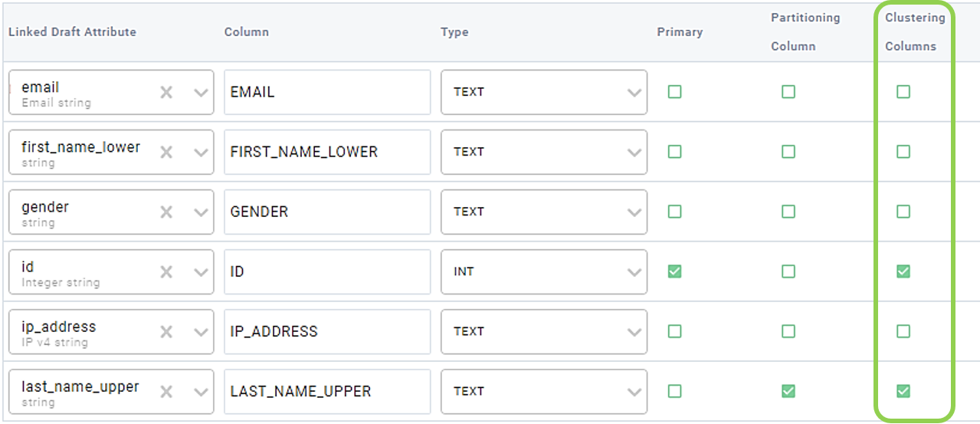Check Partitioning Column for EMAIL row

click(788, 92)
